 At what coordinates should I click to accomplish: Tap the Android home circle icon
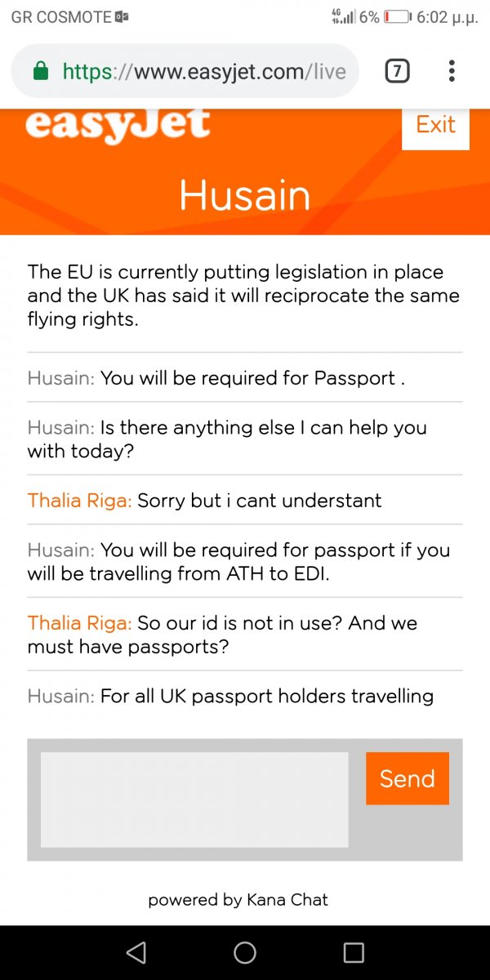pos(245,952)
